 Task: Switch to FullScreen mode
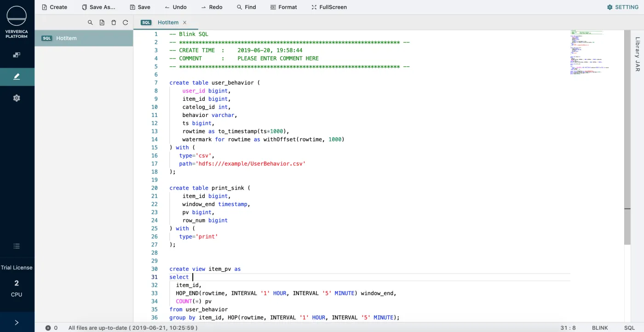329,7
